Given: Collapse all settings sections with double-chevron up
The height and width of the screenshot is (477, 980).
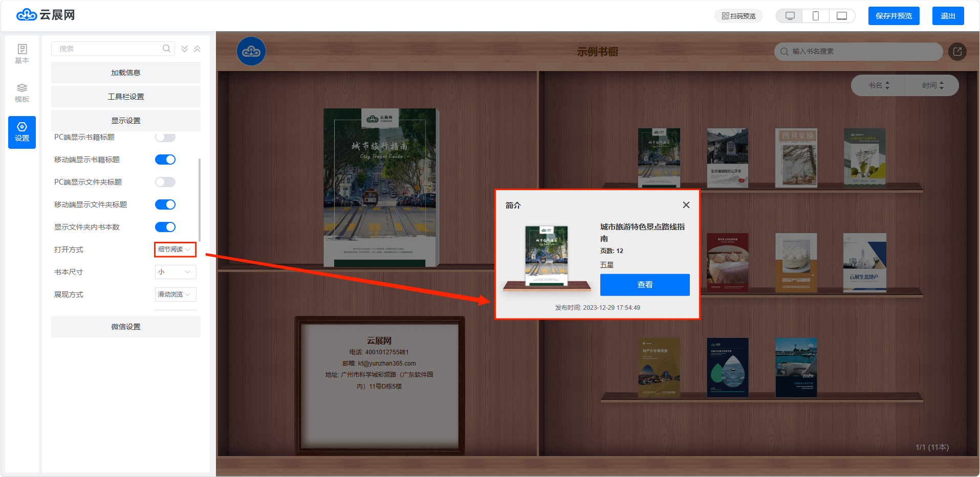Looking at the screenshot, I should tap(197, 49).
